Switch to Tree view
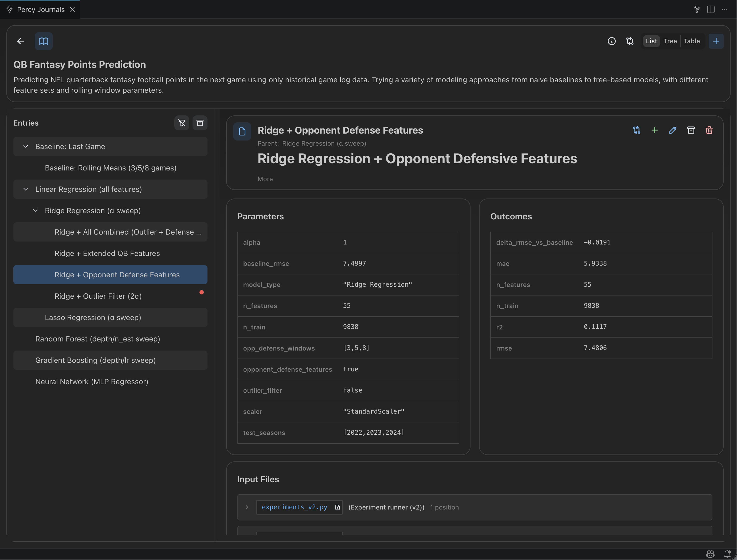 [x=670, y=41]
